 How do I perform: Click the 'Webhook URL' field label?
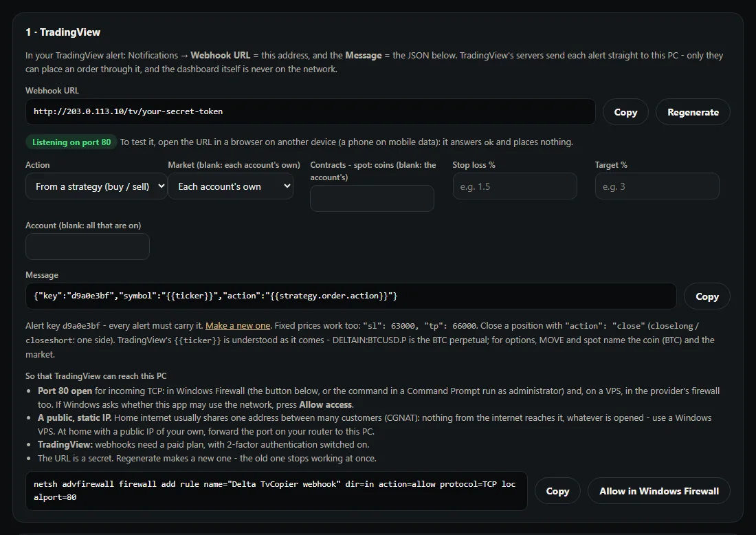52,91
